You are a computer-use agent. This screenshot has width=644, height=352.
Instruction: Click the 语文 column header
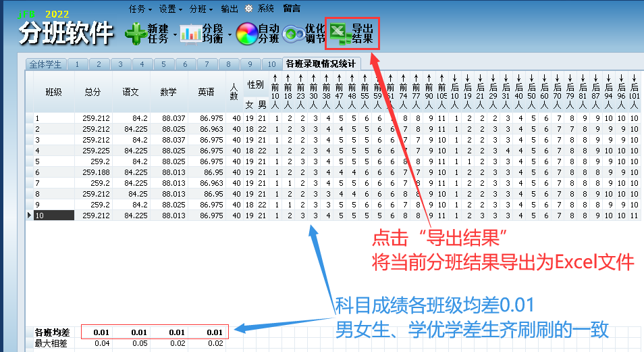click(x=130, y=92)
